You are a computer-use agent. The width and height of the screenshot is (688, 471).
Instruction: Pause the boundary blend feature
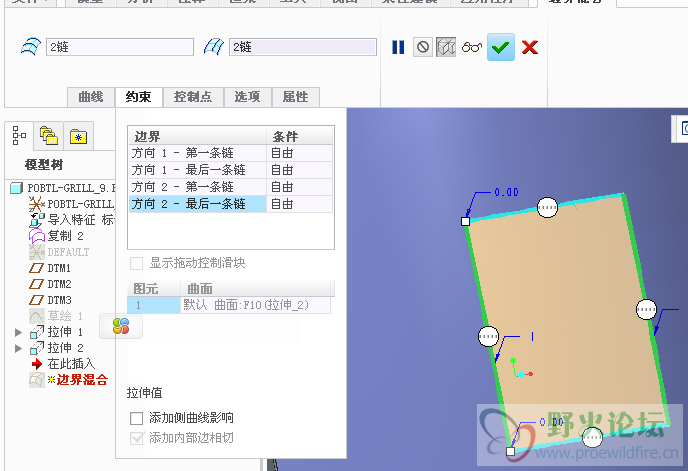pyautogui.click(x=398, y=47)
